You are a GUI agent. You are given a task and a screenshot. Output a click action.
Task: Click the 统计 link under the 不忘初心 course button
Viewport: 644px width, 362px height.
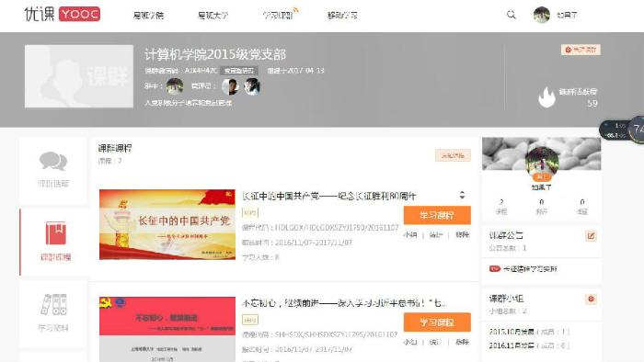pos(435,342)
